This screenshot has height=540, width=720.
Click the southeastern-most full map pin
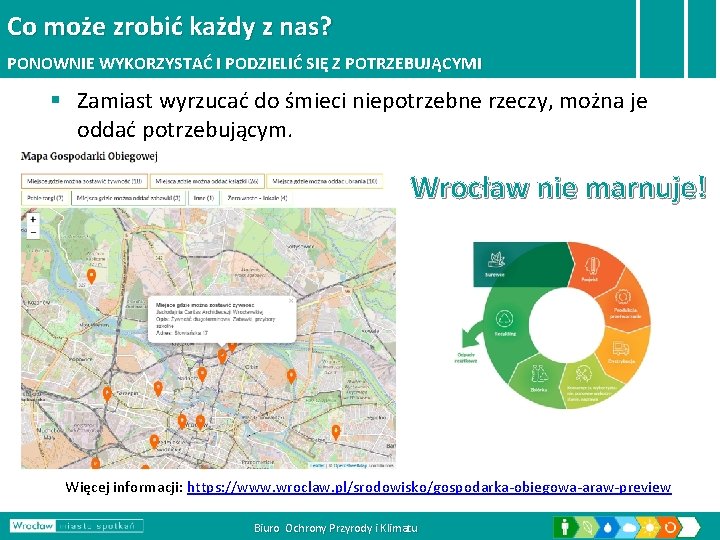click(x=336, y=432)
